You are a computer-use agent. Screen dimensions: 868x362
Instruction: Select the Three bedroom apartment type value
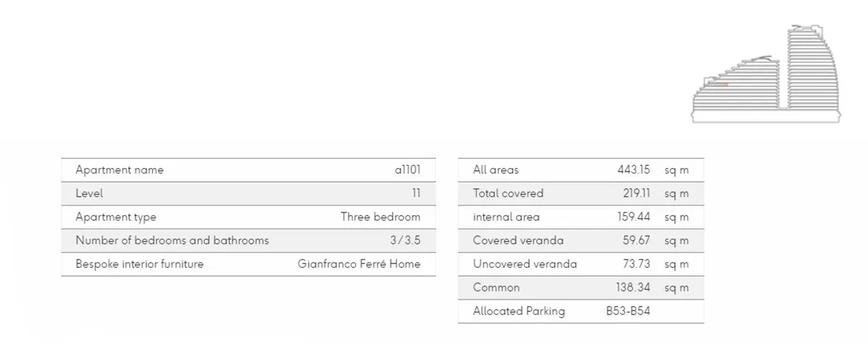(380, 217)
